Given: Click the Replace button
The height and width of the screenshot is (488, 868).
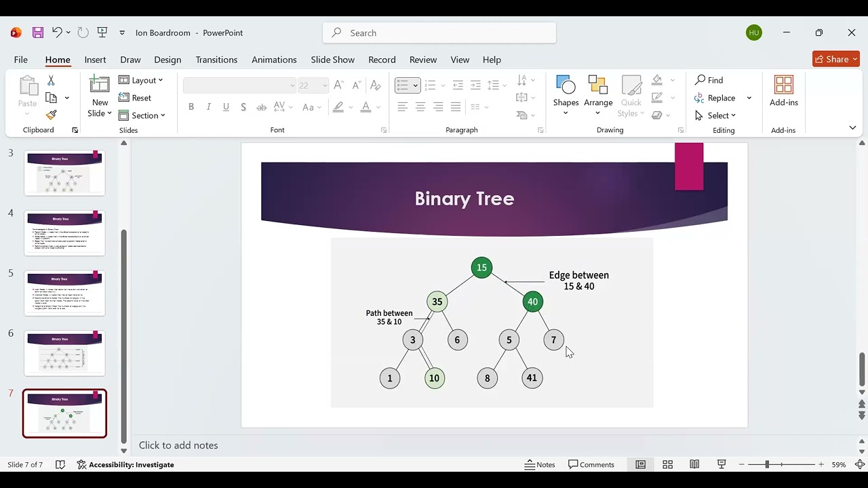Looking at the screenshot, I should 715,98.
